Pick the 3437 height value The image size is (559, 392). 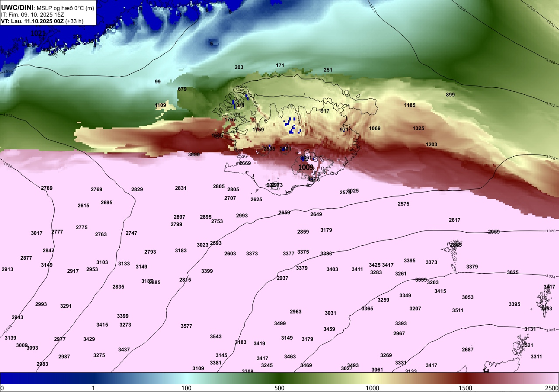[x=124, y=350]
